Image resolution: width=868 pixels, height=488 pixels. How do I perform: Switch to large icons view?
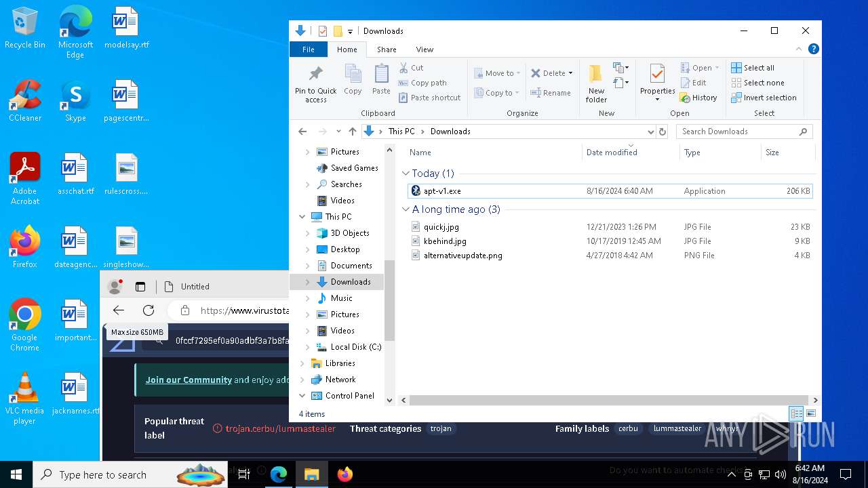coord(811,413)
